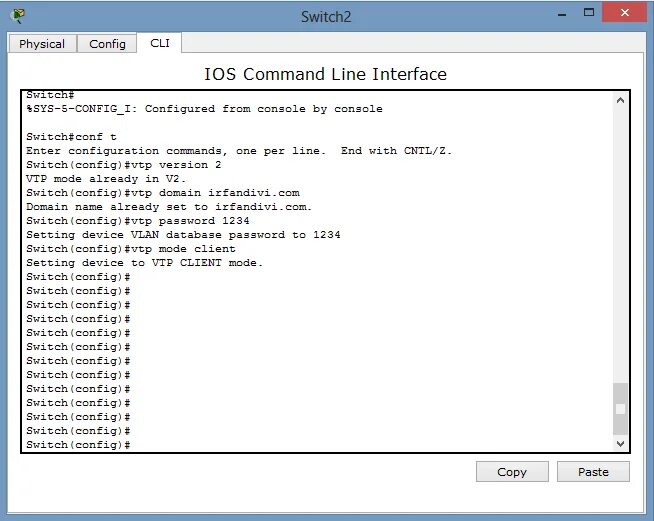Viewport: 654px width, 521px height.
Task: Click the Packet Tracer app icon in title bar
Action: (18, 16)
